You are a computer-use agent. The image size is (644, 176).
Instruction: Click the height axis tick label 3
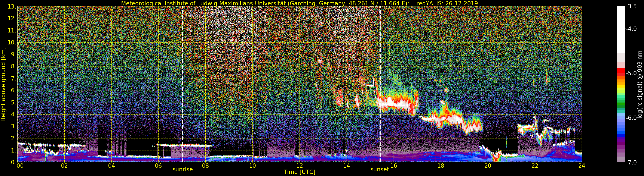point(13,127)
